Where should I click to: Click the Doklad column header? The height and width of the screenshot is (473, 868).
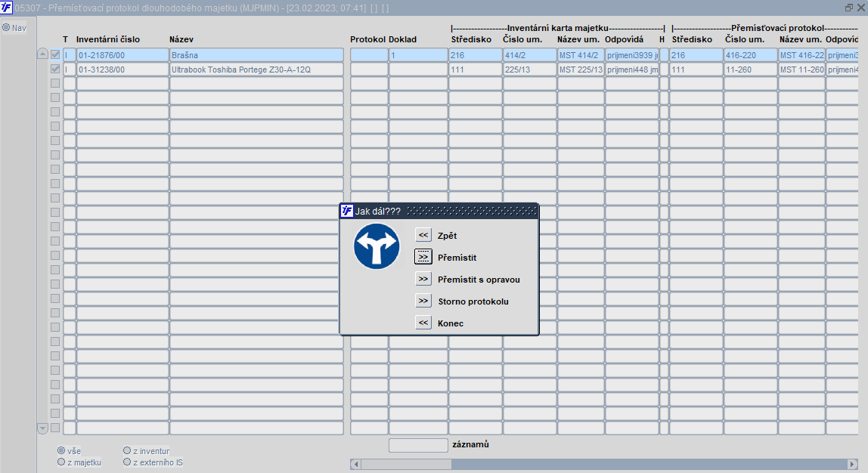tap(402, 39)
